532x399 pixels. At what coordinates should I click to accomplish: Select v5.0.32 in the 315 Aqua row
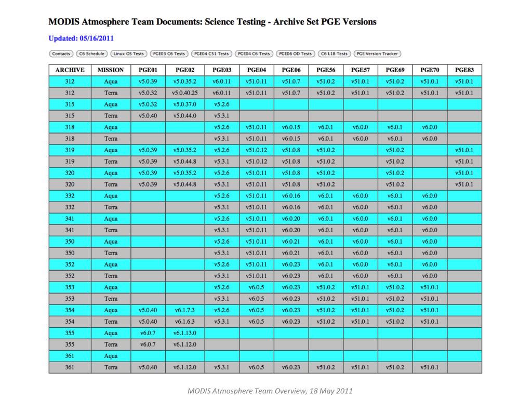[x=148, y=104]
